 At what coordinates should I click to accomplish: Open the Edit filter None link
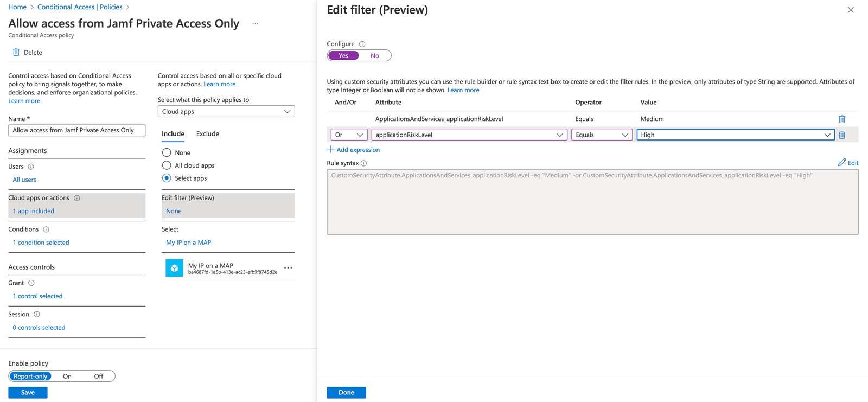pos(174,211)
